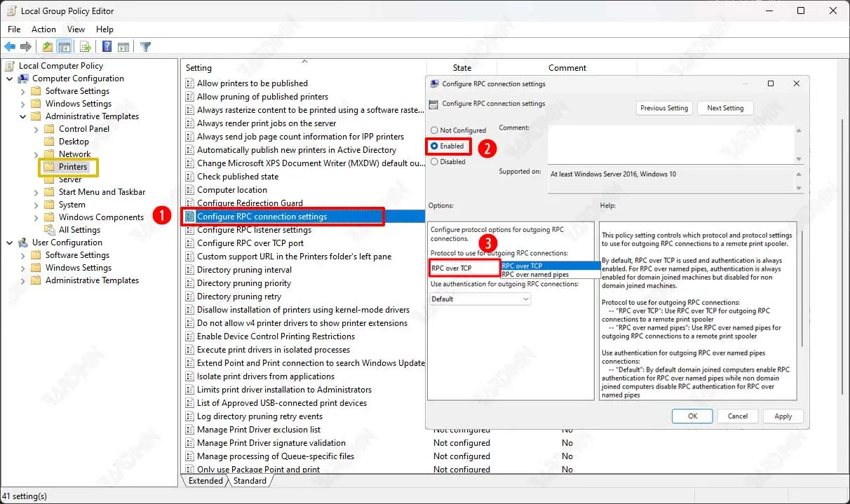Select the Printers folder in the tree
The height and width of the screenshot is (504, 850).
point(73,167)
